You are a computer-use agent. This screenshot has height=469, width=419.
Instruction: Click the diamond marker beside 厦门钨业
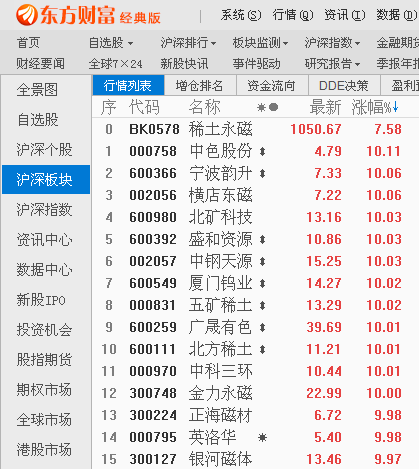(263, 283)
